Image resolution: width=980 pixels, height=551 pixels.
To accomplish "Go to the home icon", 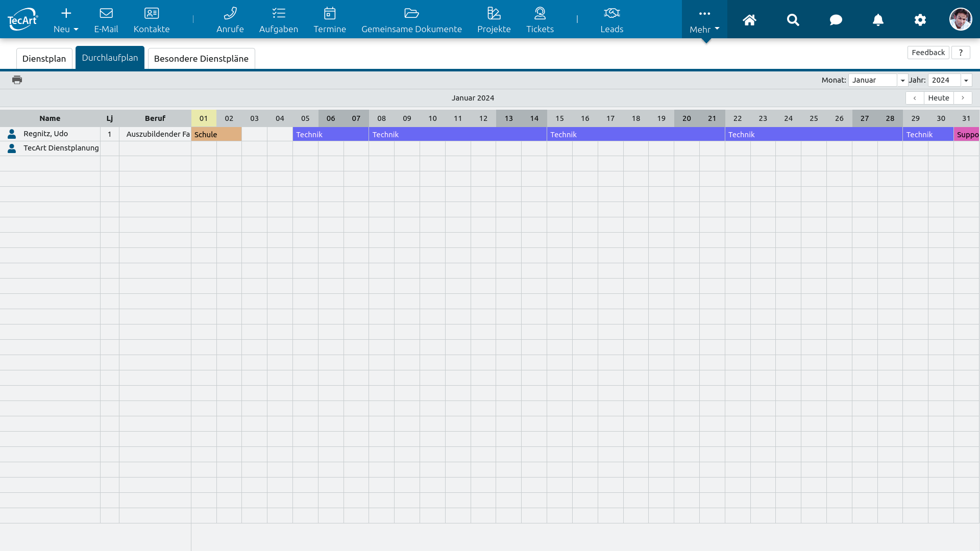I will (x=749, y=19).
